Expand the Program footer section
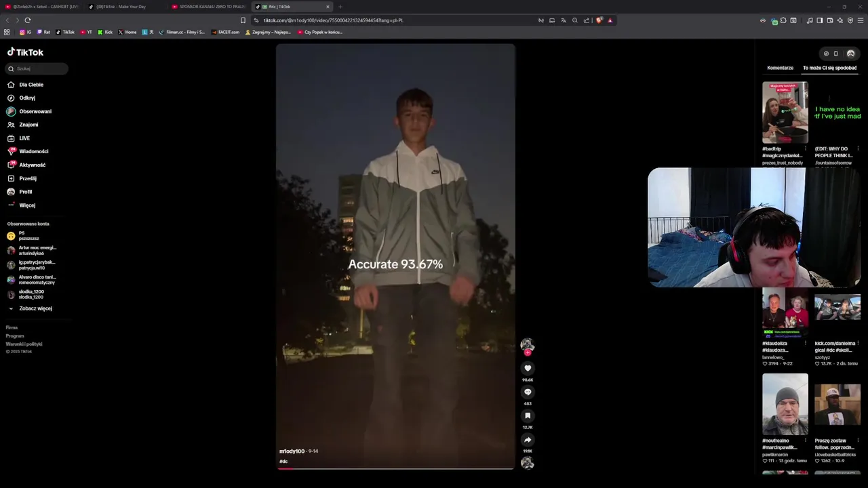Viewport: 868px width, 488px height. tap(15, 335)
